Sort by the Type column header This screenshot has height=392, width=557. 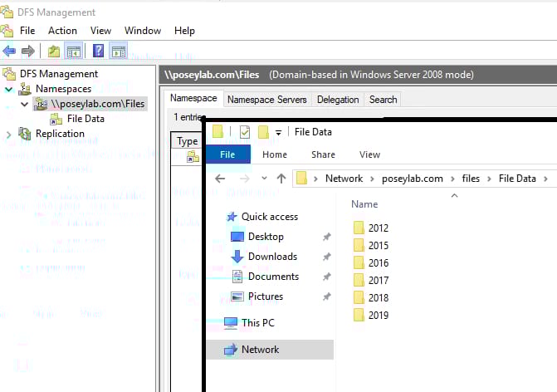(188, 141)
